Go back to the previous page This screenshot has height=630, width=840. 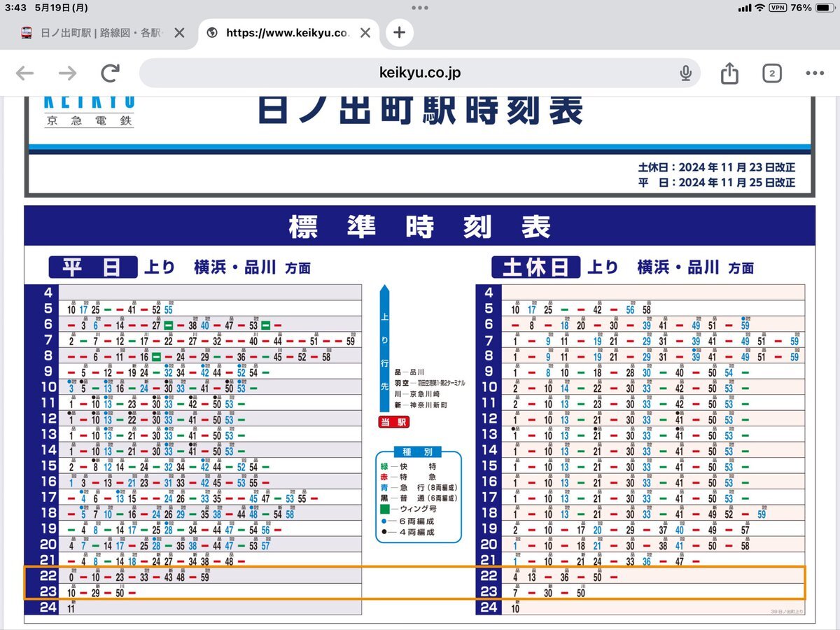click(25, 73)
